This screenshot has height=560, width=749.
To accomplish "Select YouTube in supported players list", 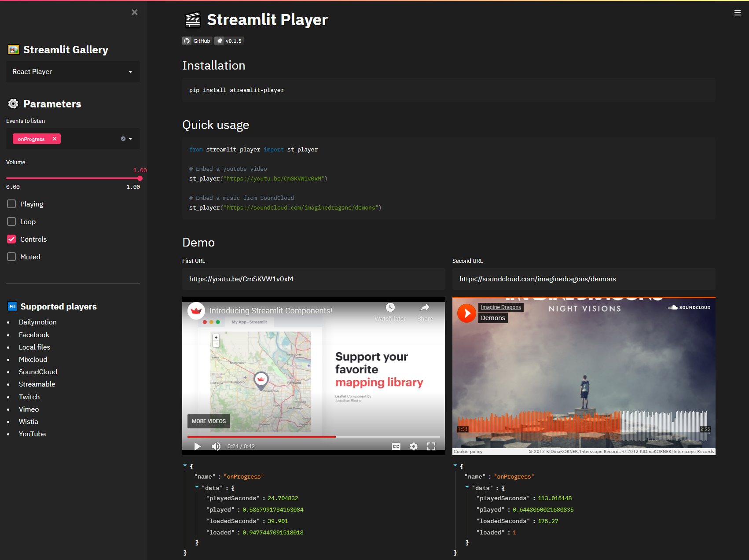I will [32, 434].
